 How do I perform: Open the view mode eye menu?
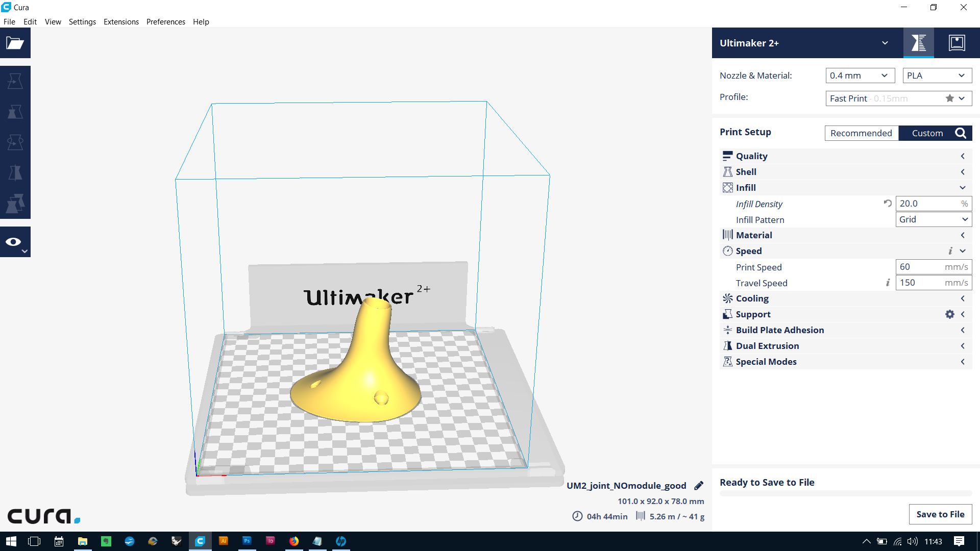pos(15,242)
